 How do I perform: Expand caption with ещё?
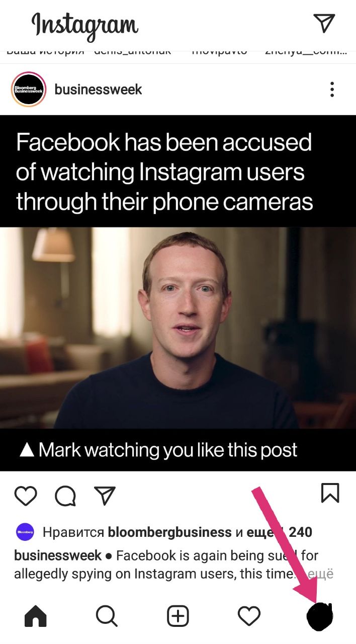(x=320, y=574)
